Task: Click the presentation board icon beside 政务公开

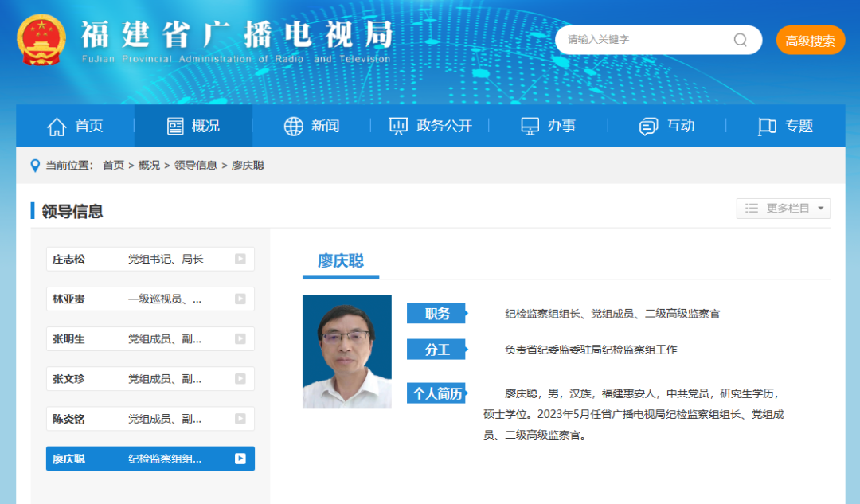Action: [398, 126]
